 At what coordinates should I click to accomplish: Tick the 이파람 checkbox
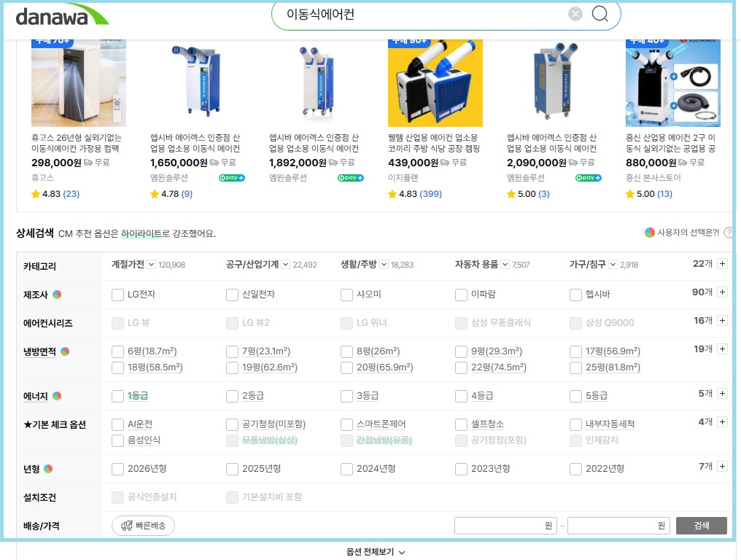click(x=461, y=295)
